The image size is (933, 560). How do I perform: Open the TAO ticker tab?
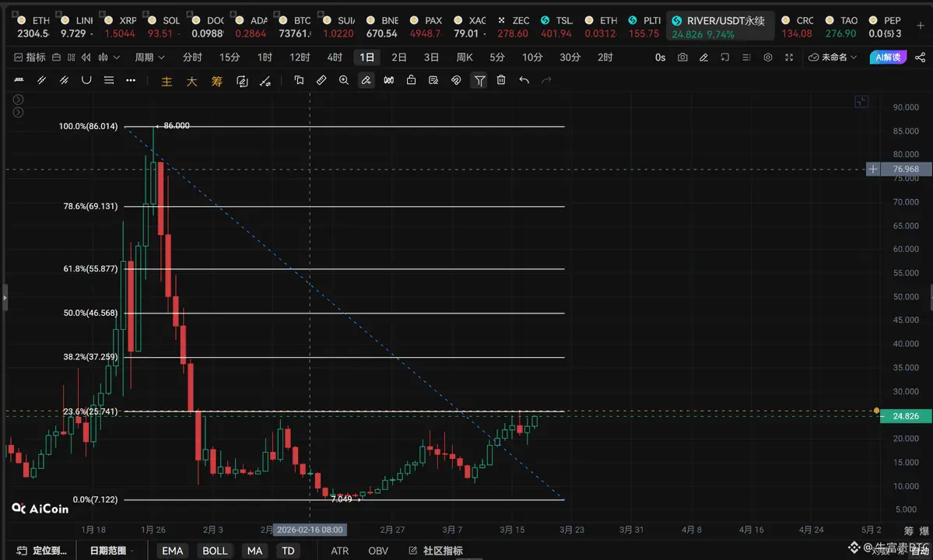[x=840, y=26]
